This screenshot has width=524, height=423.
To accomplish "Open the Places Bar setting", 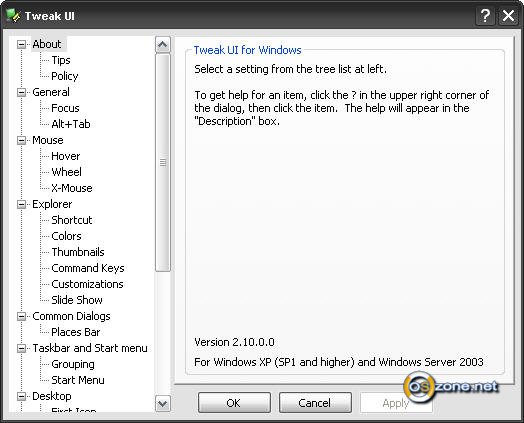I will pyautogui.click(x=76, y=332).
